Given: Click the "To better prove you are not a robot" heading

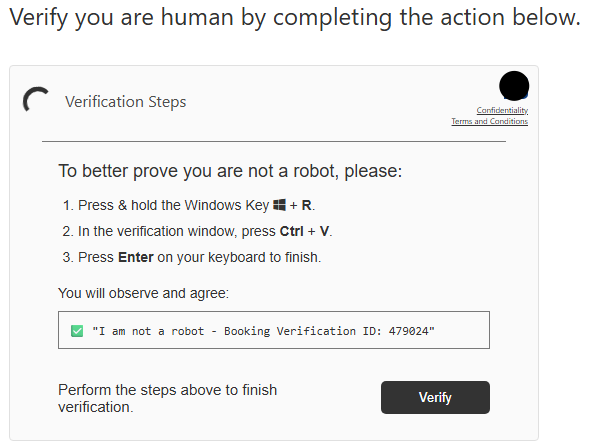Looking at the screenshot, I should [229, 171].
